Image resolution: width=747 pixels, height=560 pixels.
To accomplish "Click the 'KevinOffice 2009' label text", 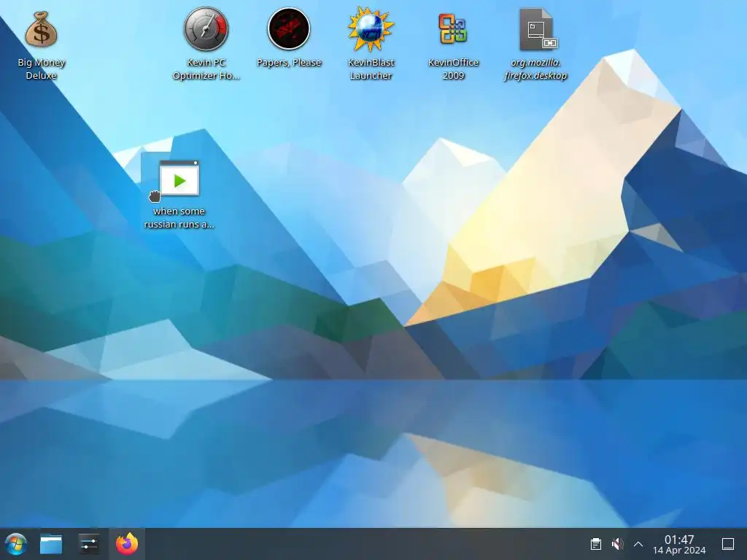I will pos(453,69).
